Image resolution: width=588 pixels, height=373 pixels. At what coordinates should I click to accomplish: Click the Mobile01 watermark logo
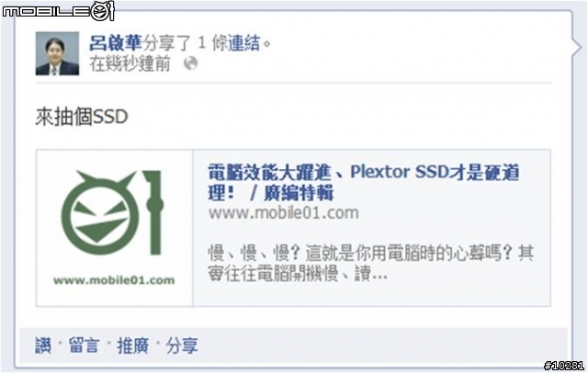[58, 10]
